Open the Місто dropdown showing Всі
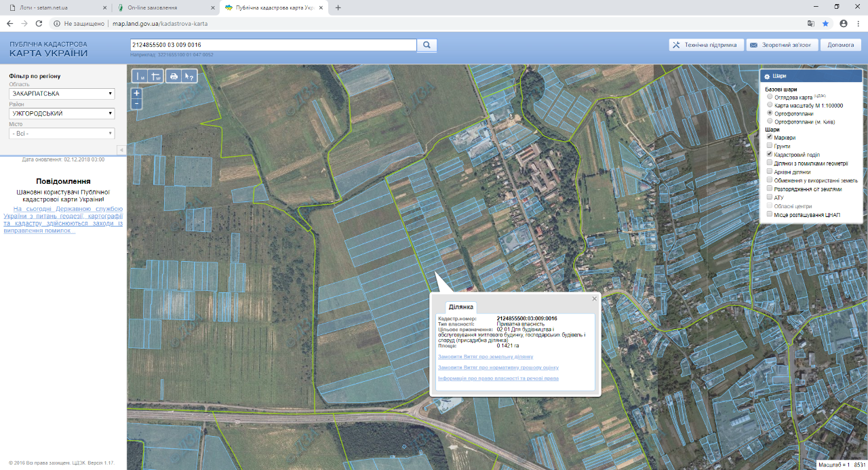The width and height of the screenshot is (868, 470). (x=62, y=134)
